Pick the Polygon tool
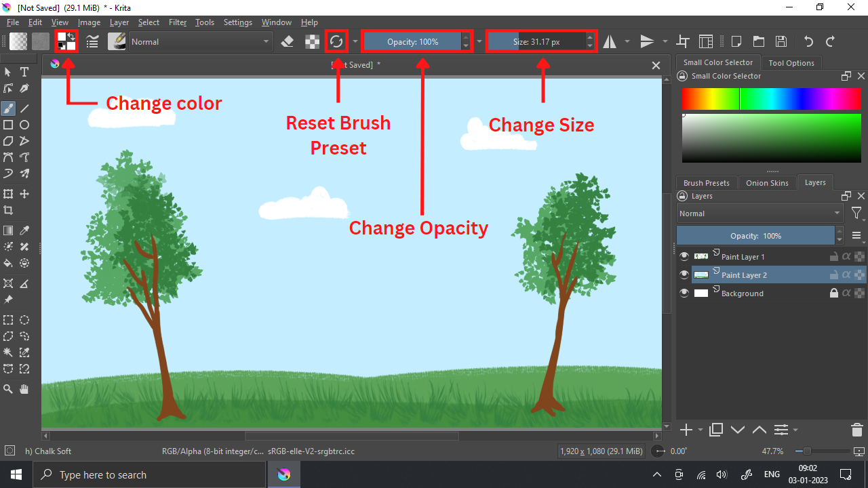This screenshot has width=868, height=488. [x=8, y=141]
